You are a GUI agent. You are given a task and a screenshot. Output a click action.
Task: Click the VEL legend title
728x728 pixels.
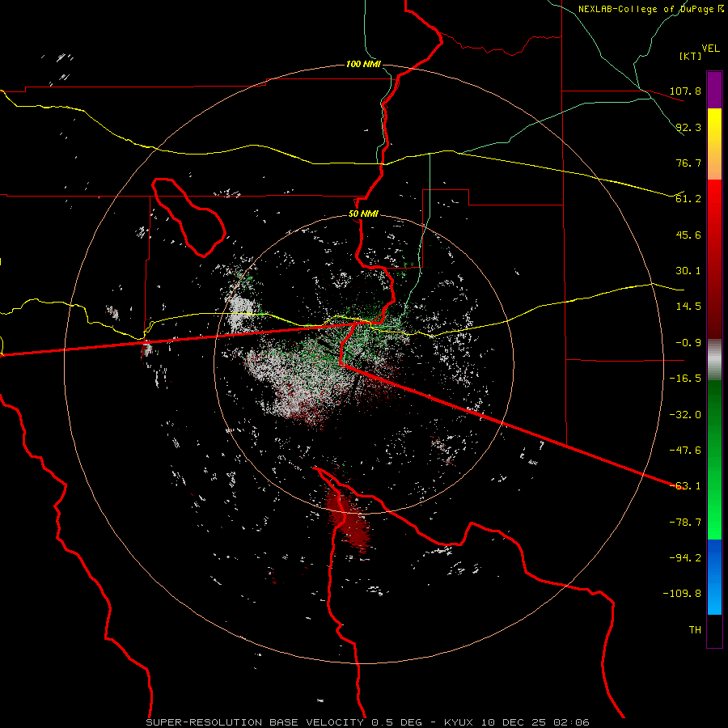tap(710, 49)
